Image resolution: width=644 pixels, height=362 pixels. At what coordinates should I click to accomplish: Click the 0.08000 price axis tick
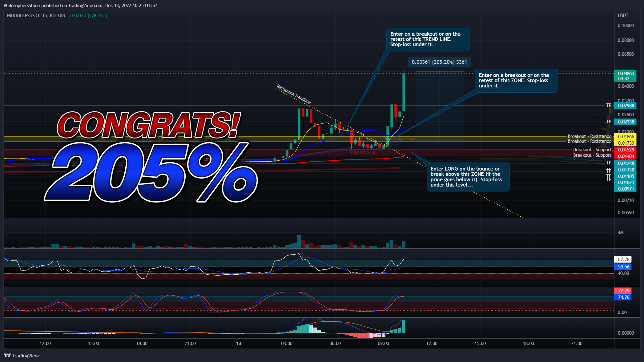(626, 40)
